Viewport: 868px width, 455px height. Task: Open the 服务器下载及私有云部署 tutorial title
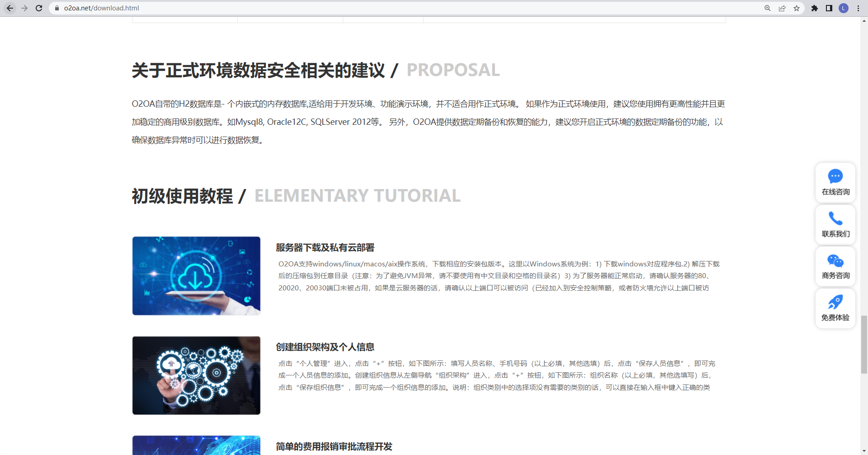[325, 247]
